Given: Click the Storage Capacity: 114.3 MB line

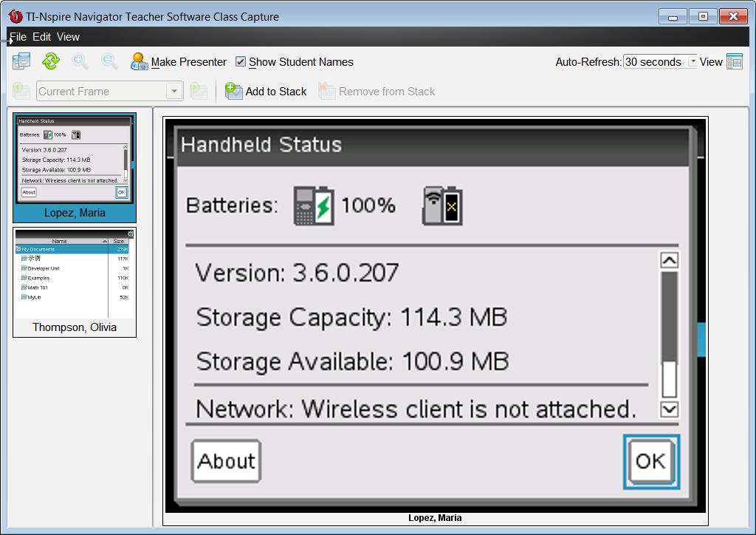Looking at the screenshot, I should 351,318.
